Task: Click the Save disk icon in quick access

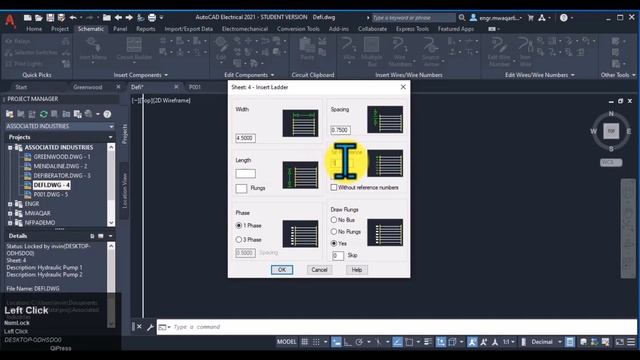Action: (50, 18)
